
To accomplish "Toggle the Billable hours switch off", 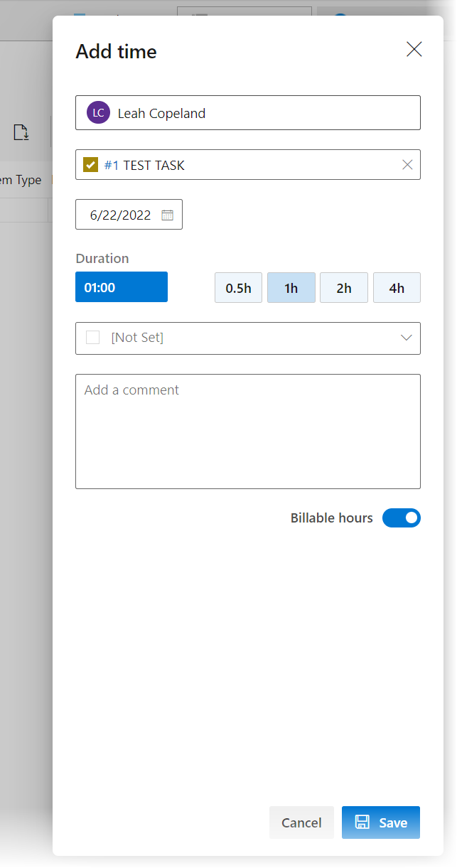I will click(402, 518).
